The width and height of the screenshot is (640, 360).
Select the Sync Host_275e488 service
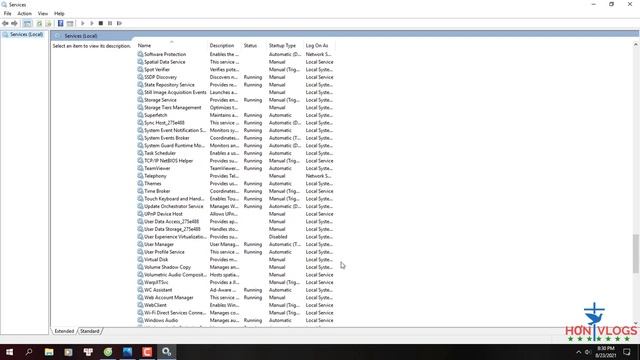click(x=164, y=123)
